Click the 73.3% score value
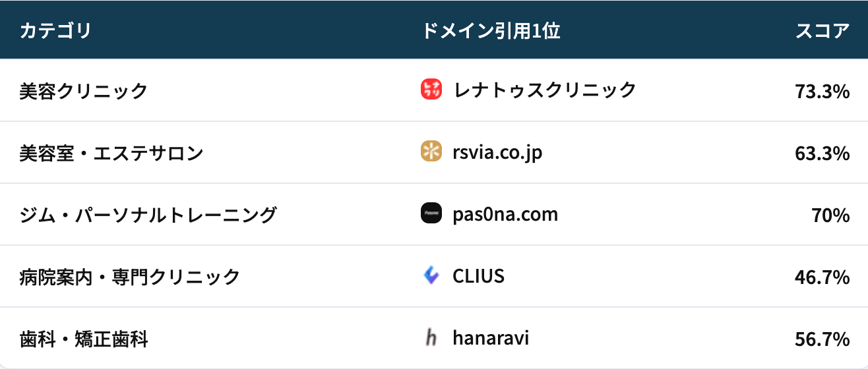The image size is (868, 369). point(822,92)
